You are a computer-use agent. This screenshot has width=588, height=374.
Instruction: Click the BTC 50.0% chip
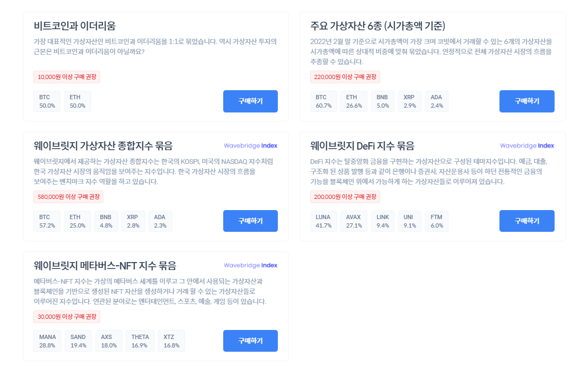tap(47, 101)
